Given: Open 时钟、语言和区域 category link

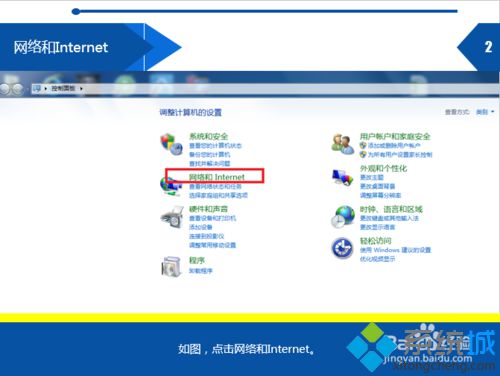Looking at the screenshot, I should pos(391,209).
